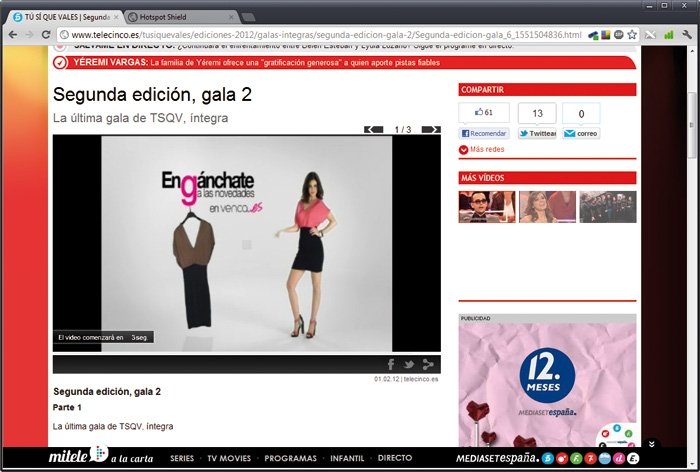Screen dimensions: 700x472
Task: Click the date text '01.02.12 | telecinco.es'
Action: (406, 379)
